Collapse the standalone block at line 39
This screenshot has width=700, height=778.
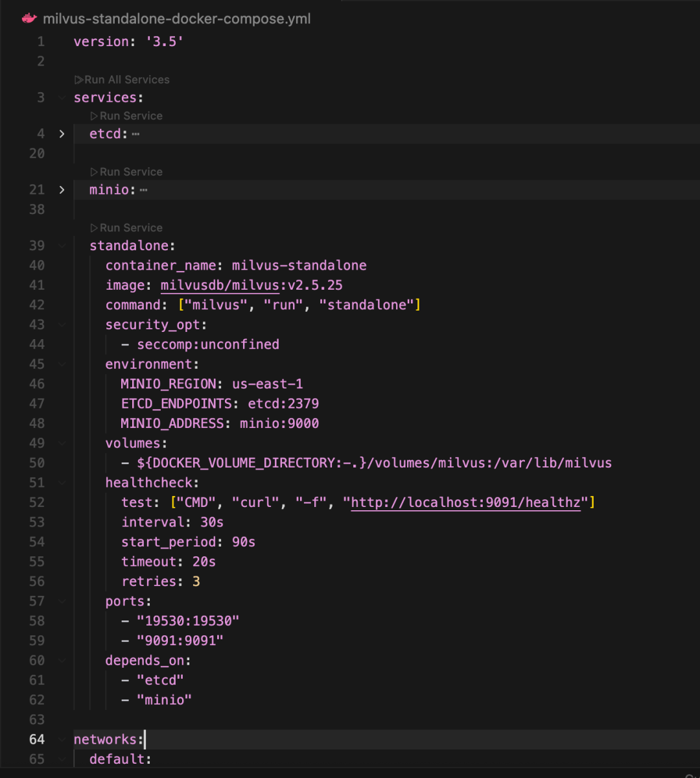(62, 246)
